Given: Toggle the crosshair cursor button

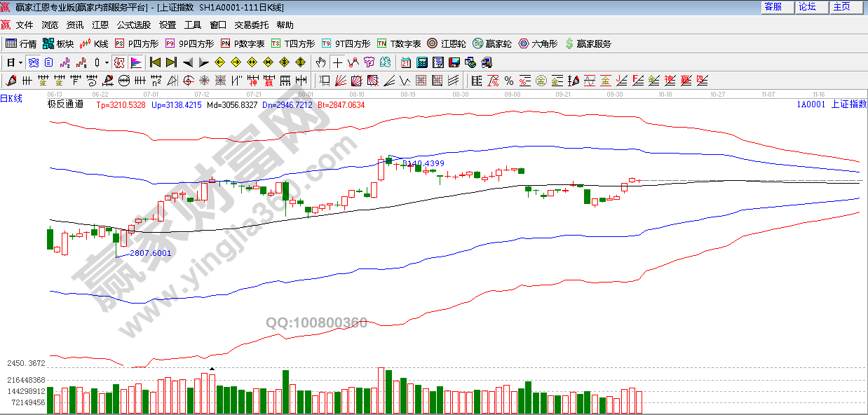Looking at the screenshot, I should point(338,62).
